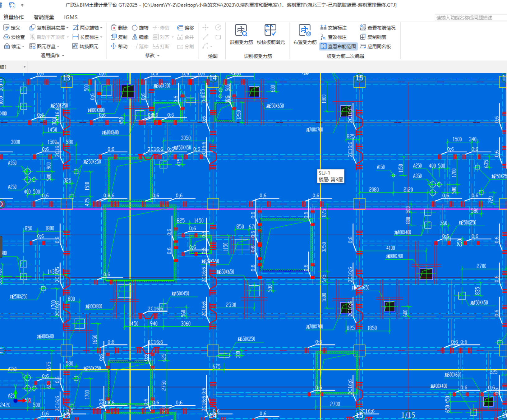The height and width of the screenshot is (420, 507).
Task: Click 应用同名板 apply to same-name slab
Action: point(376,46)
